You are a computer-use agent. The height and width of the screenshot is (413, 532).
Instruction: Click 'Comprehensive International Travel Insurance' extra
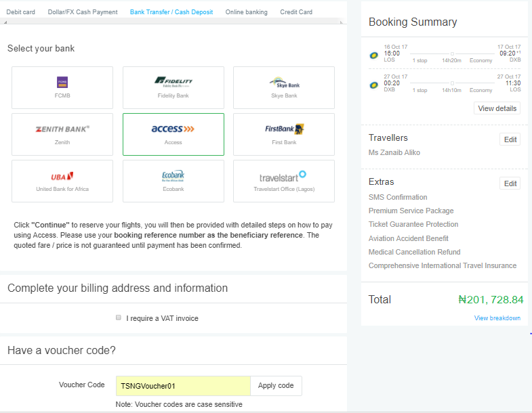(443, 266)
